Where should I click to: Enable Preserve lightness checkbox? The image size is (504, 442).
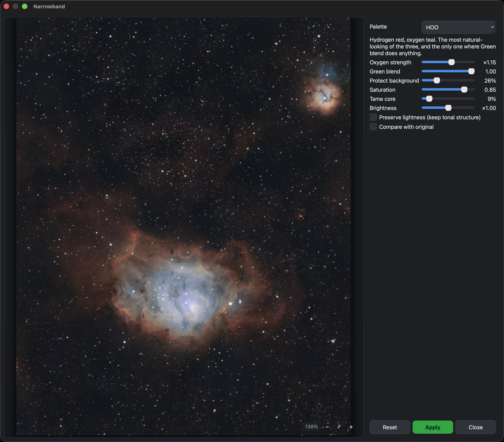point(373,117)
